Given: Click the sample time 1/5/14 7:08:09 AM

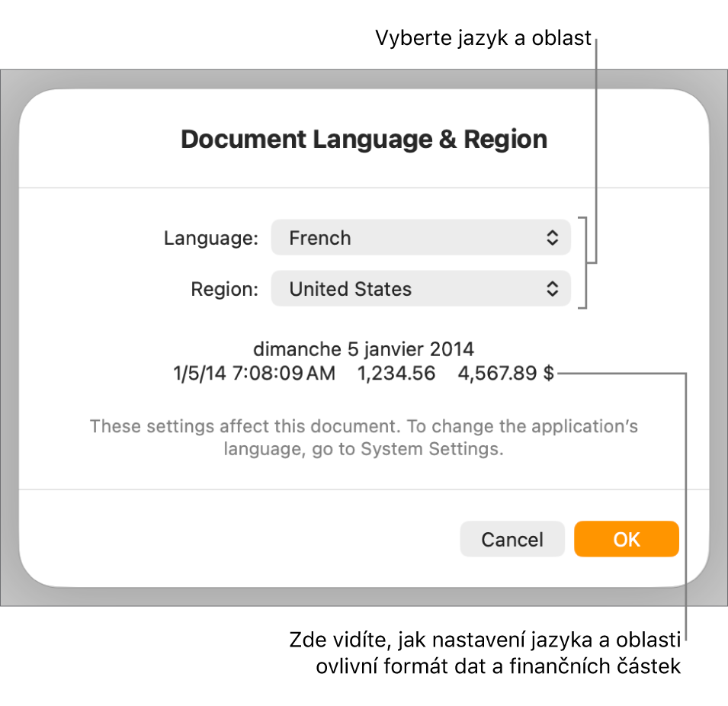Looking at the screenshot, I should pos(254,374).
